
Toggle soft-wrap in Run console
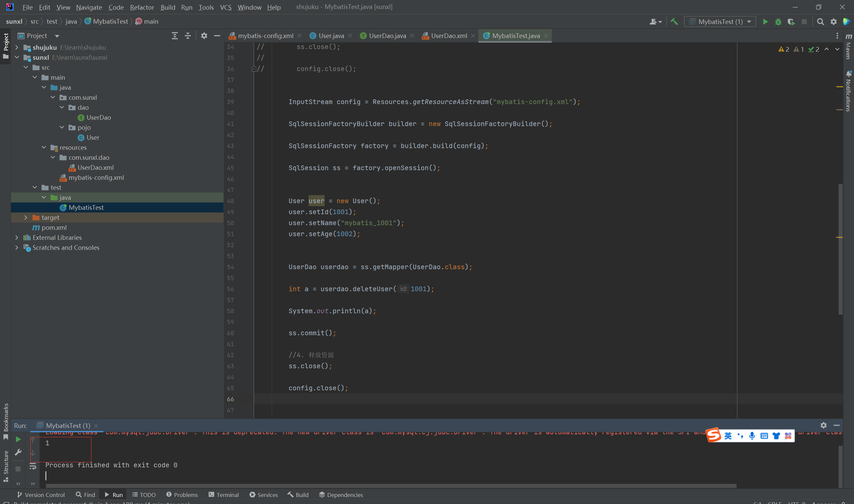tap(33, 467)
